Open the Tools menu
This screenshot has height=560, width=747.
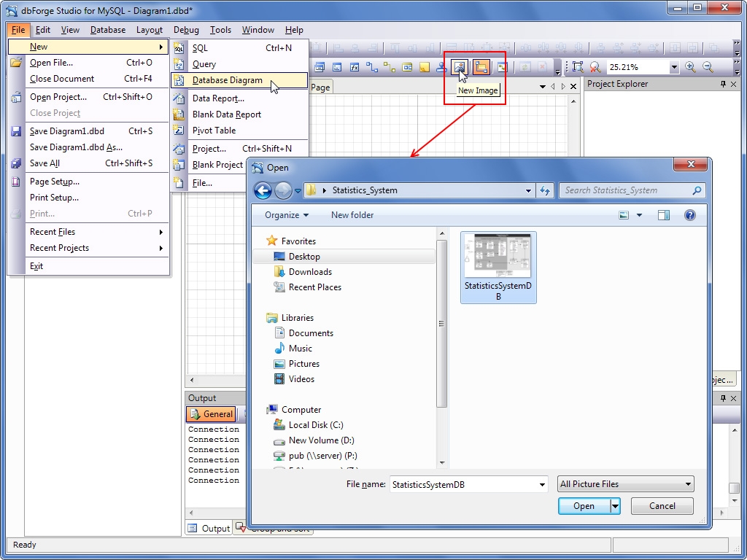(220, 30)
